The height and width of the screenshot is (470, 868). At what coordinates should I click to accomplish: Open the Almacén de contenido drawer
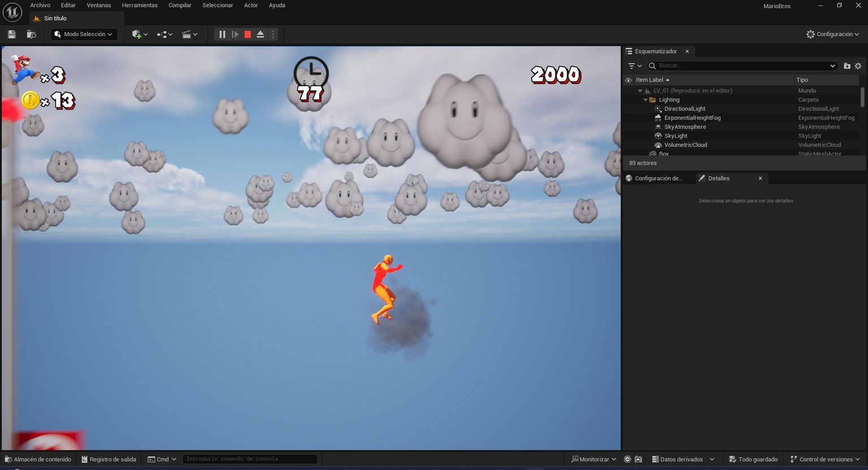[x=38, y=459]
